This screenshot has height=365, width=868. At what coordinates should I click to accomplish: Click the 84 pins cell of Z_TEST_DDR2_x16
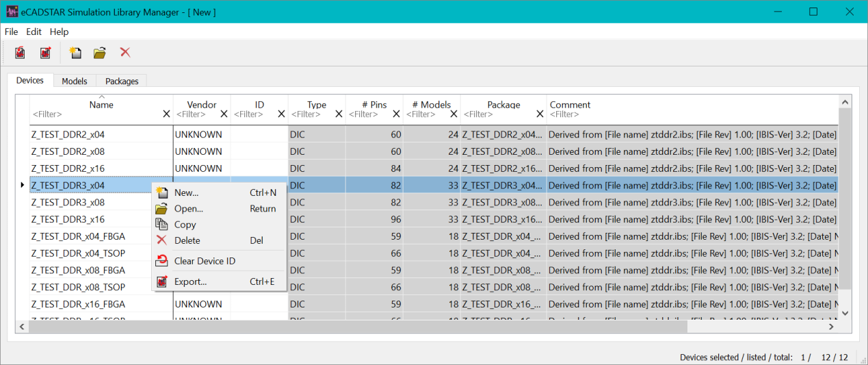point(374,168)
